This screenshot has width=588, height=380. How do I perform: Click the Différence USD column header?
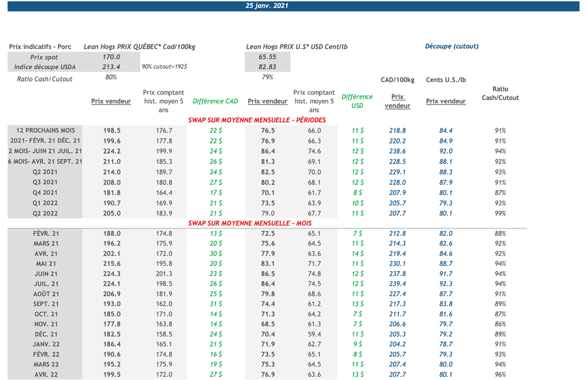coord(357,101)
